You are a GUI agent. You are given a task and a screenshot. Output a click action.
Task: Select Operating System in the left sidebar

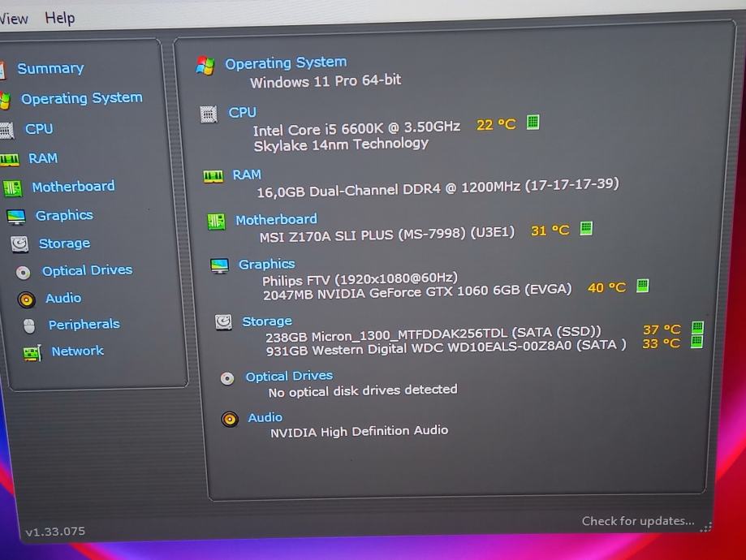(81, 98)
